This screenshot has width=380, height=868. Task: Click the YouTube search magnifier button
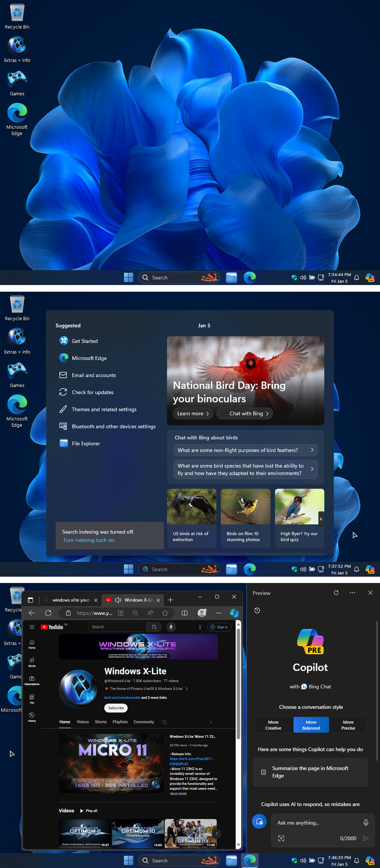pyautogui.click(x=154, y=627)
